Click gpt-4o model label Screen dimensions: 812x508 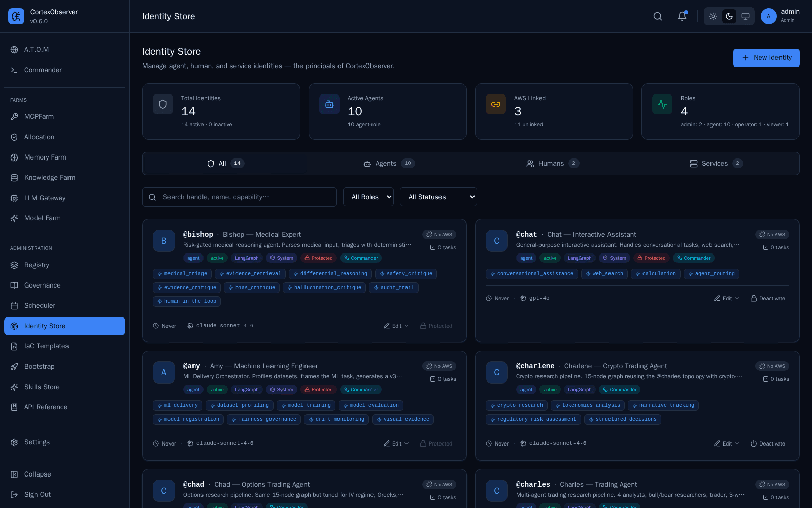(x=535, y=298)
